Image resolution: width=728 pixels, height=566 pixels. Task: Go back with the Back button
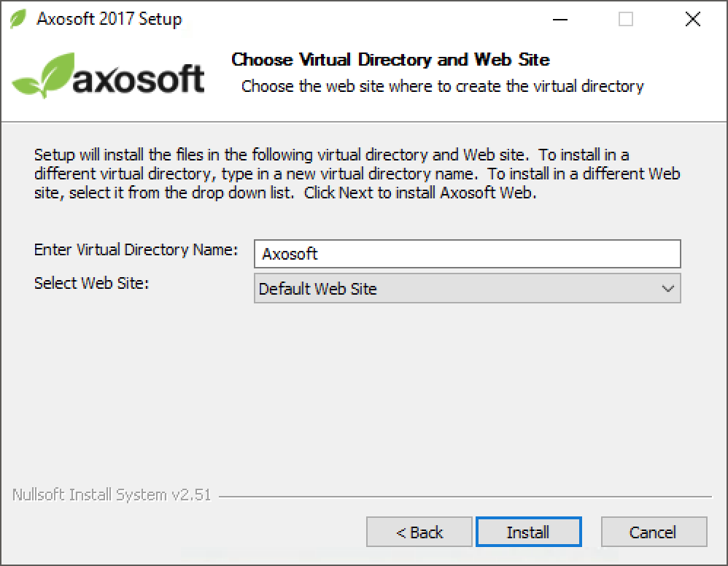pyautogui.click(x=419, y=532)
